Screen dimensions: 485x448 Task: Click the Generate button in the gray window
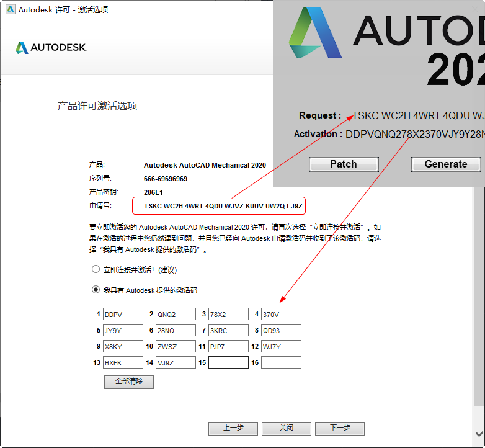pos(446,164)
